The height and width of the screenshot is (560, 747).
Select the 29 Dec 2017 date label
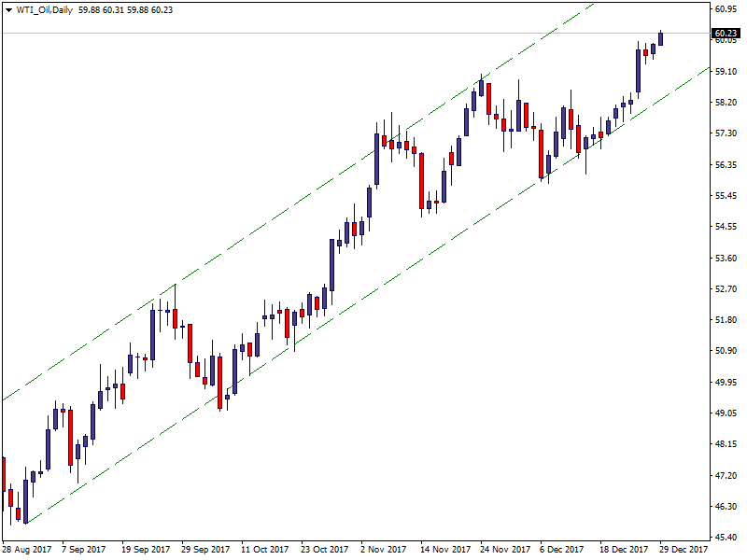point(682,550)
